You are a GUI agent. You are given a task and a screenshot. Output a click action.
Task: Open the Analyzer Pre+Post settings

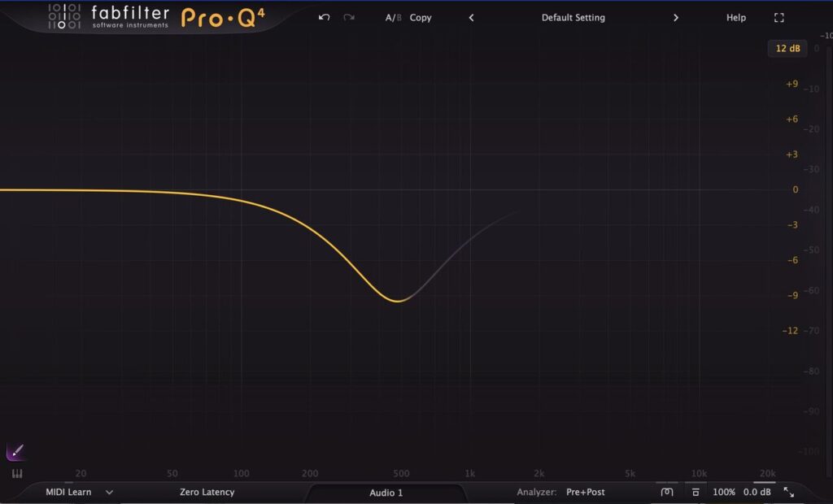[586, 493]
